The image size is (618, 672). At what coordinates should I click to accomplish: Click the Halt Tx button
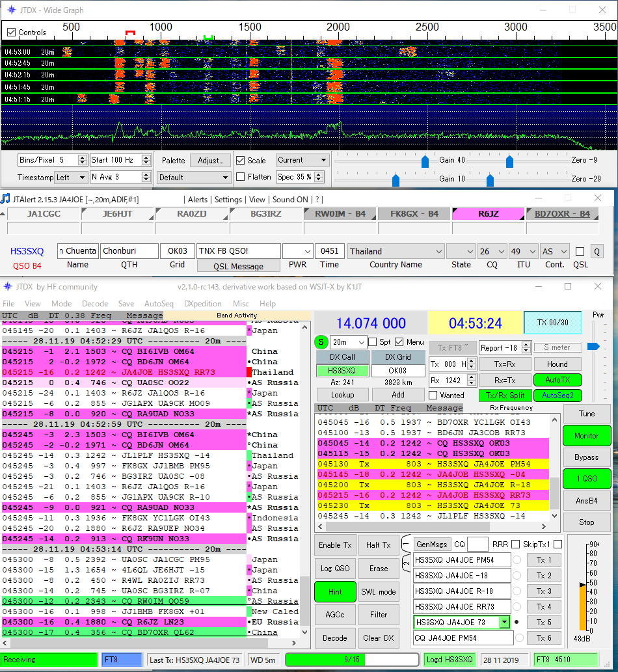(x=379, y=545)
